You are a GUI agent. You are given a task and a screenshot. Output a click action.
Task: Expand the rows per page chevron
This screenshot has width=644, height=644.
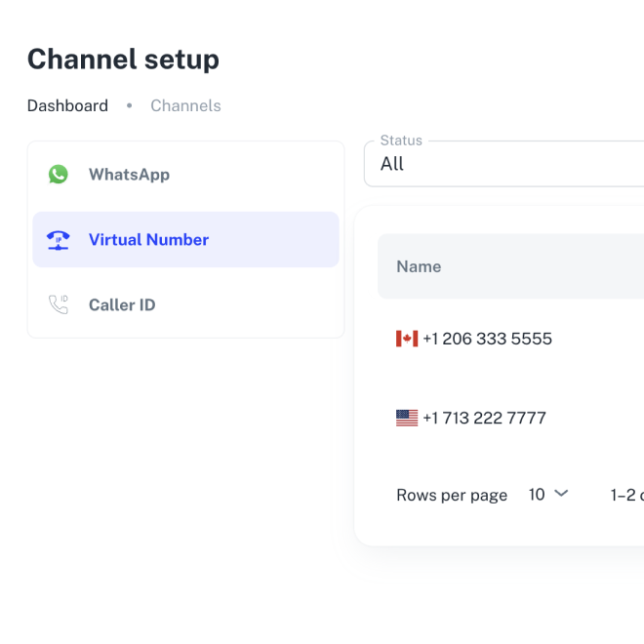561,494
